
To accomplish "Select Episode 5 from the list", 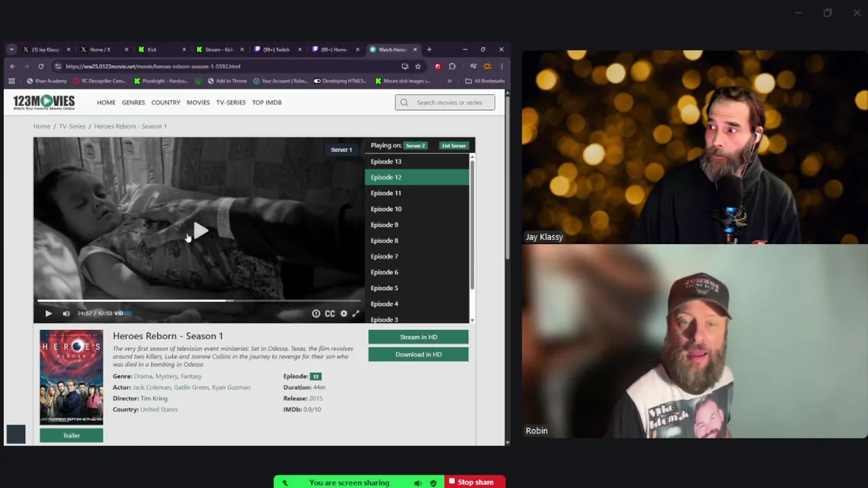I will coord(417,288).
